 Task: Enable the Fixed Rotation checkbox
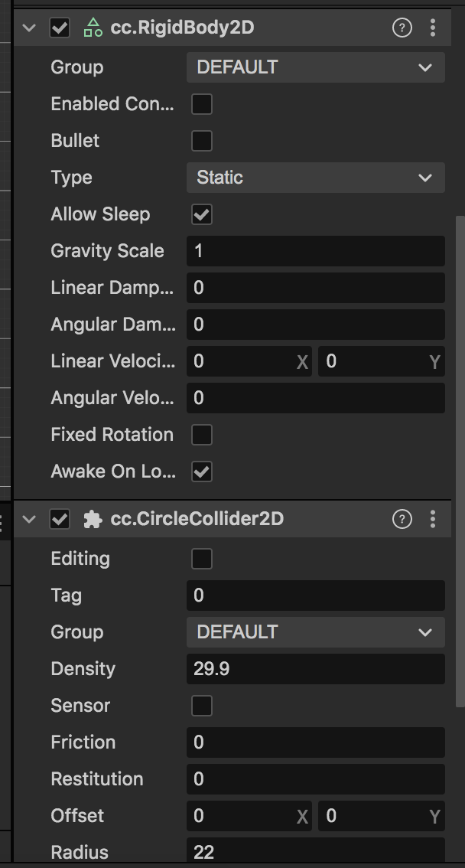pos(202,435)
